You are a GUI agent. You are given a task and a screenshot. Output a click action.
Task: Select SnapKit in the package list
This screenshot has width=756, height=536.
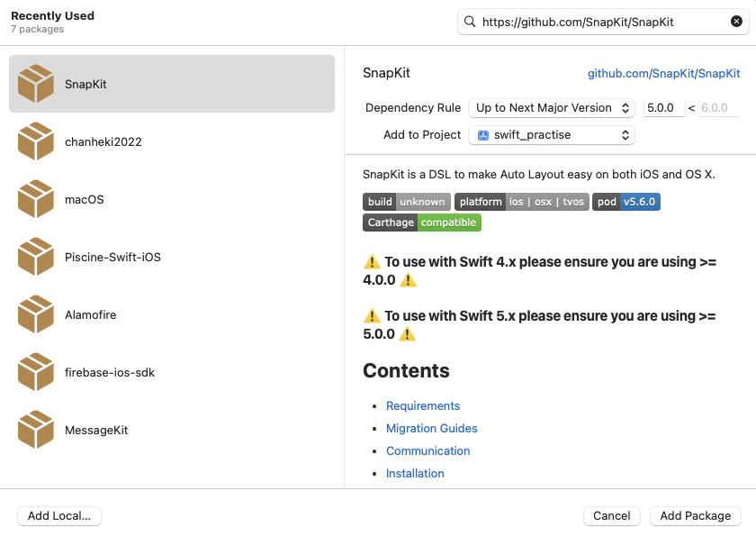(172, 84)
